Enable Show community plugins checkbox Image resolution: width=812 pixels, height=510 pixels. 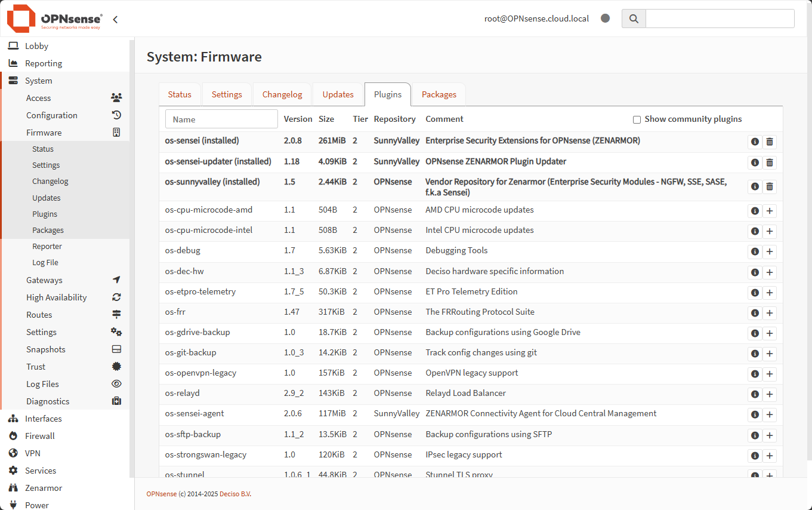click(637, 119)
